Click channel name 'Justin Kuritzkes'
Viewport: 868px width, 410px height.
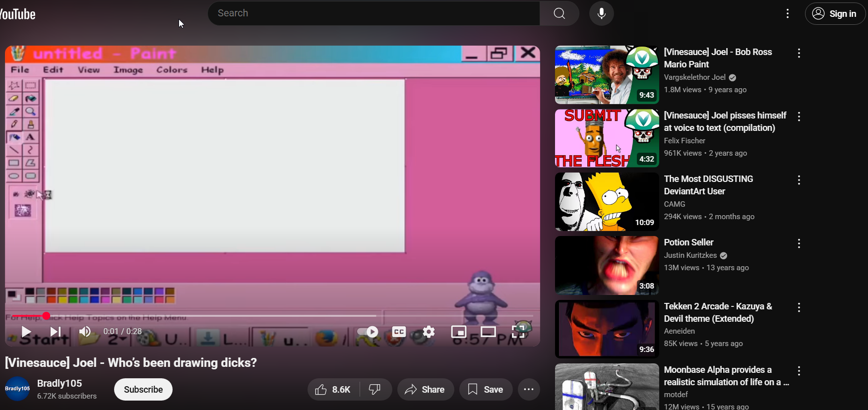(x=690, y=255)
